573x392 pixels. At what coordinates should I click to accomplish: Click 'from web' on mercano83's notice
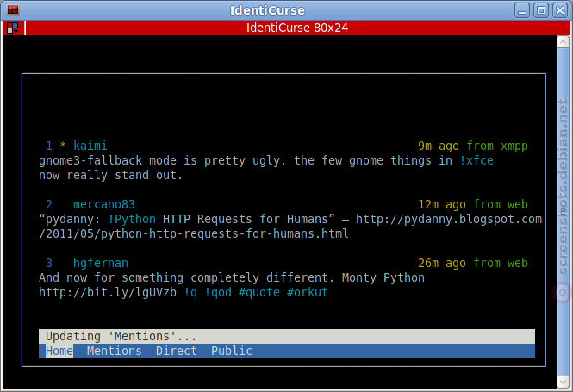point(501,204)
